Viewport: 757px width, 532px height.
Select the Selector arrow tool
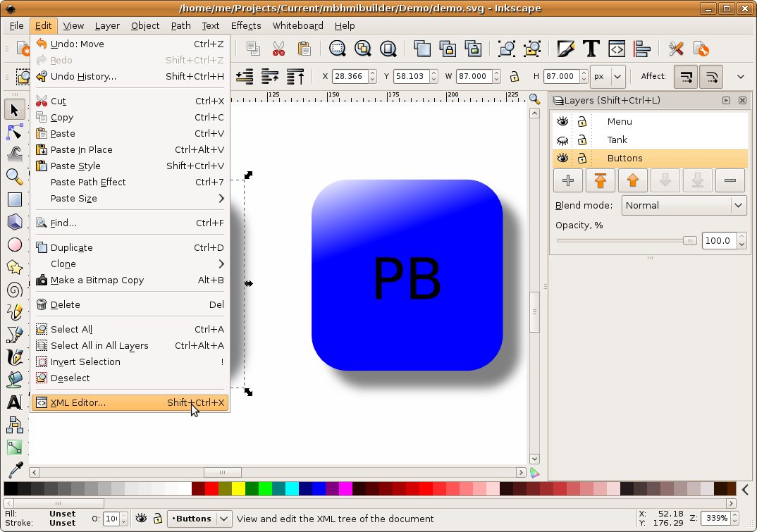(15, 110)
